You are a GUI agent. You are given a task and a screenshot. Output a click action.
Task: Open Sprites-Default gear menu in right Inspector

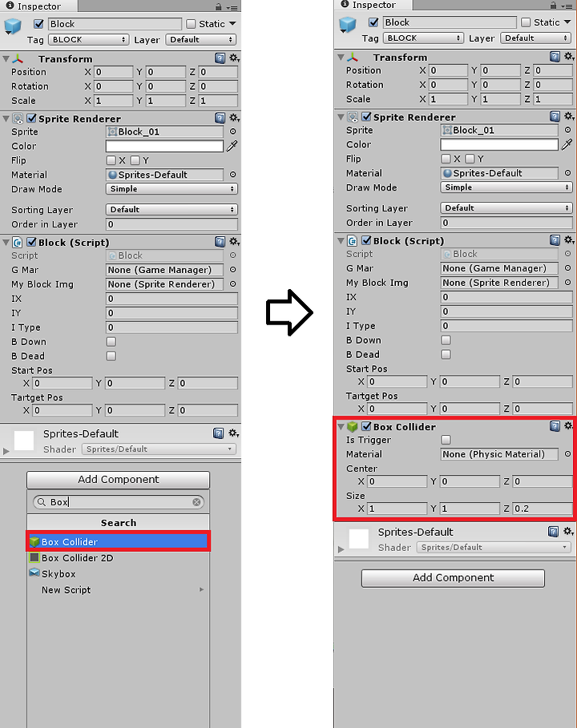pyautogui.click(x=567, y=531)
